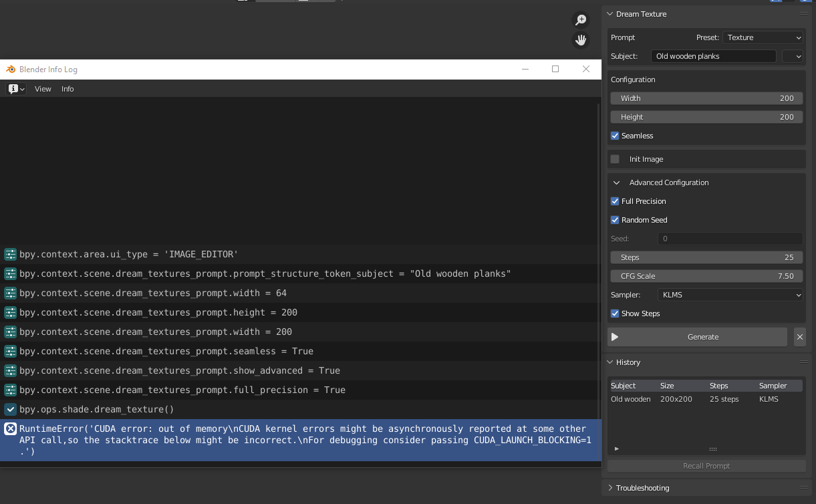
Task: Uncheck the Full Precision checkbox
Action: click(615, 201)
